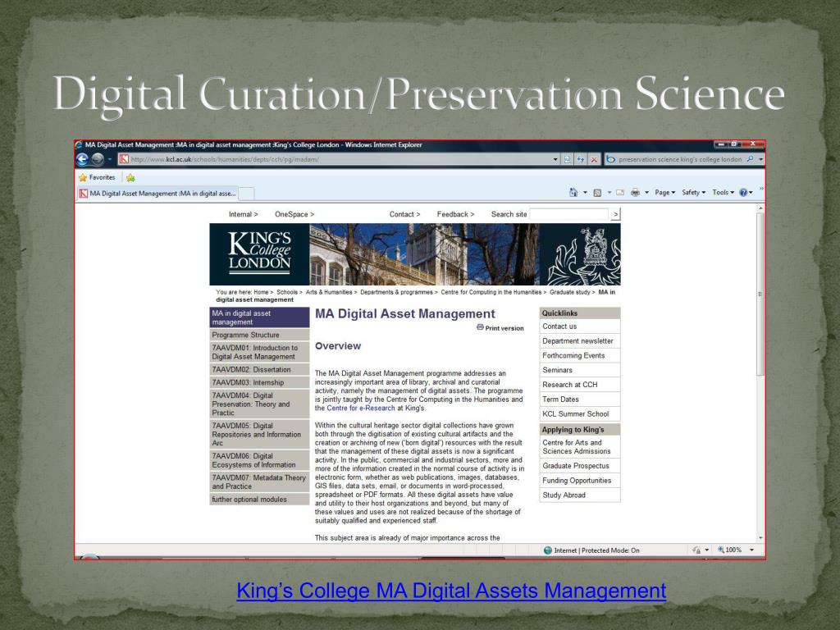
Task: Click the Feedback link
Action: [x=455, y=214]
